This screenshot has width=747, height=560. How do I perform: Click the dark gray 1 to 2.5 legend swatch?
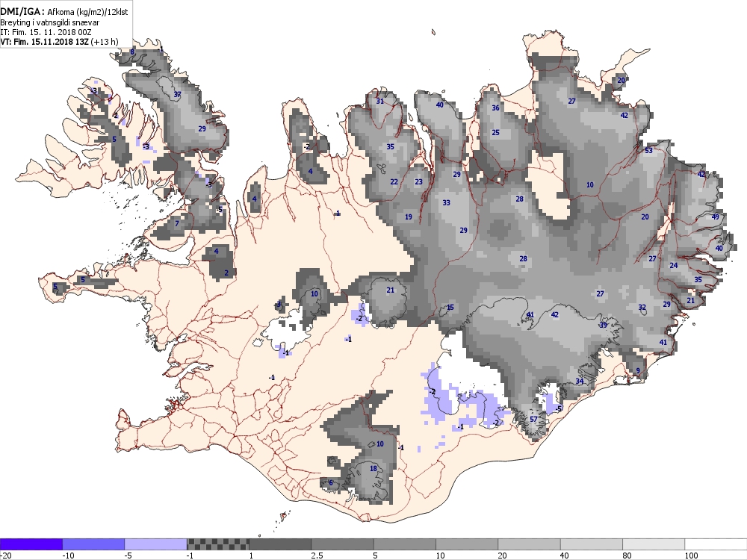(x=280, y=544)
